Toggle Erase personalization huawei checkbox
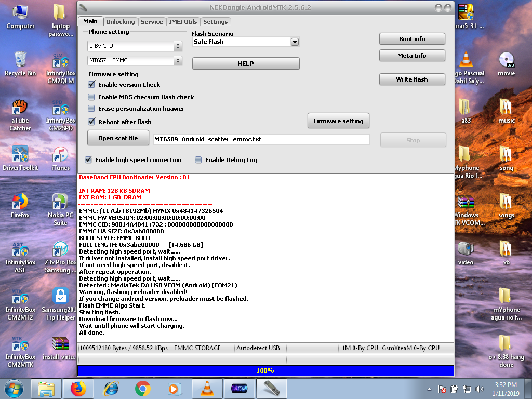The image size is (532, 399). coord(91,109)
